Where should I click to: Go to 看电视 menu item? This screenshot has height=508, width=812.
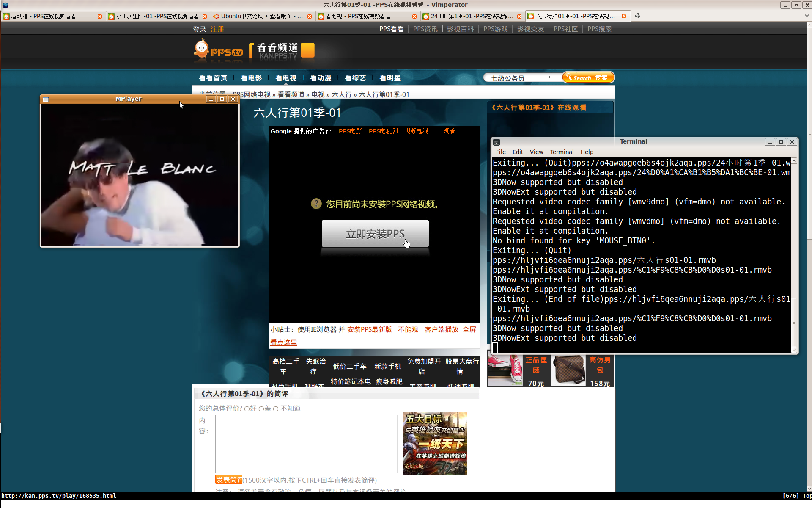286,78
